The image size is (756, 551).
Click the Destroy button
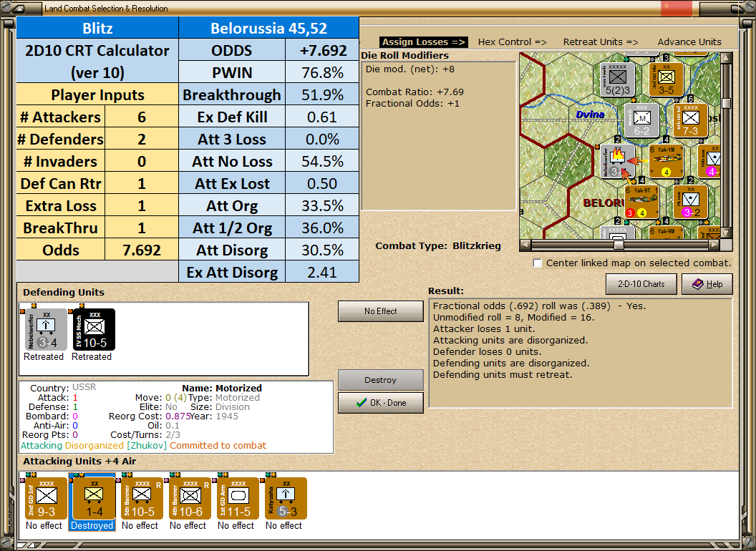[x=380, y=380]
